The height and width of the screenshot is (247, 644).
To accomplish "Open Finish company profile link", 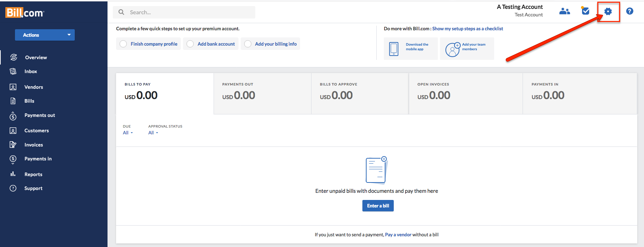I will tap(154, 44).
